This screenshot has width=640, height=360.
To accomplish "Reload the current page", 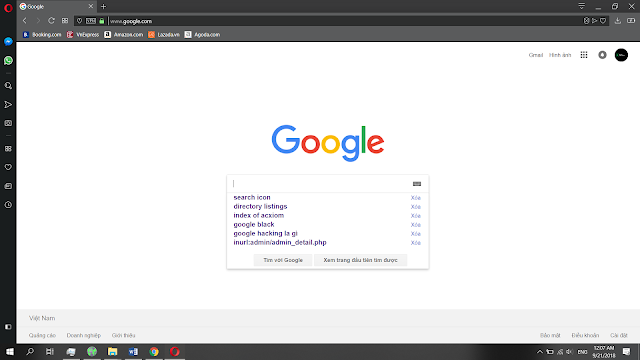I will point(51,21).
